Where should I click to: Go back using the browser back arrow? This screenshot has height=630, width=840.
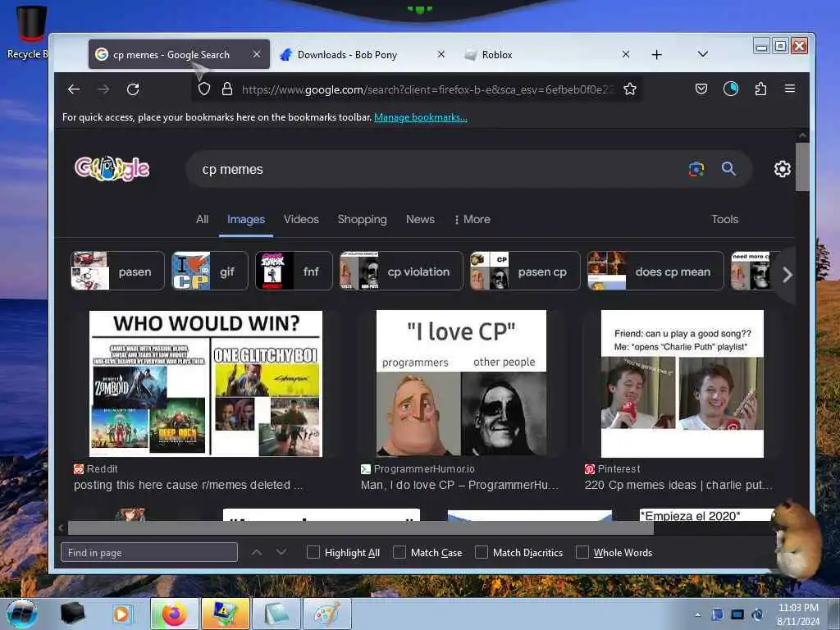[x=74, y=89]
